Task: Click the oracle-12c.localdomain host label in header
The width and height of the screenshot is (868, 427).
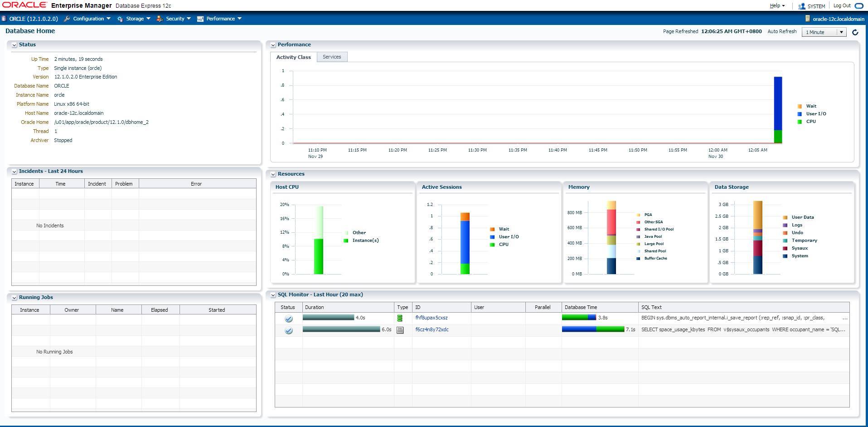Action: click(x=839, y=19)
